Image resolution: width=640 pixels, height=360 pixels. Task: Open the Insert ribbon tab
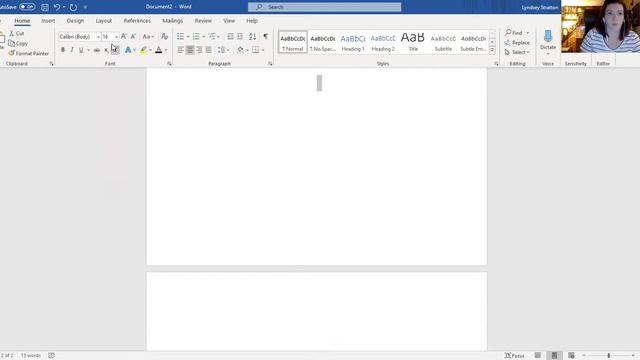(48, 20)
